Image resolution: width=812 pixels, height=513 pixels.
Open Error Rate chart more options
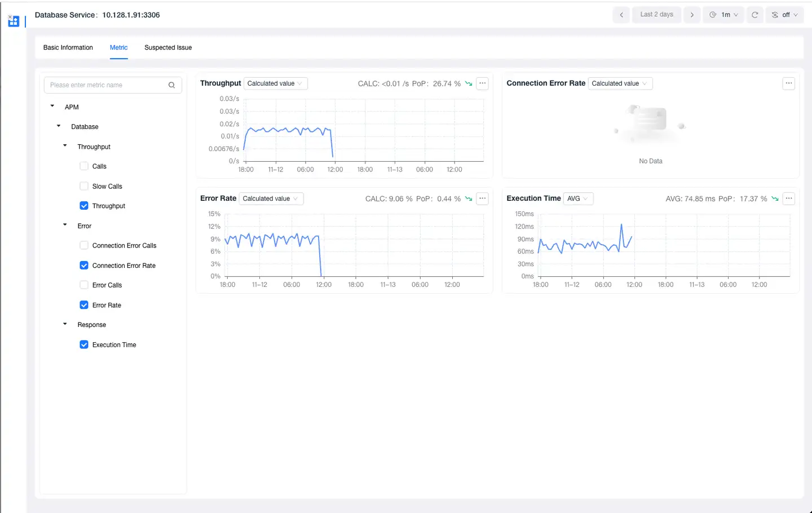point(482,198)
